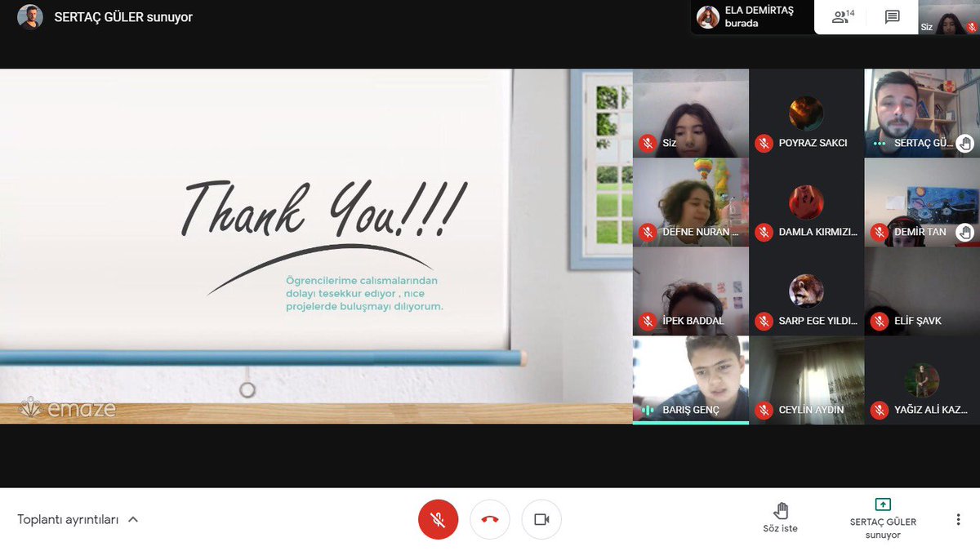The width and height of the screenshot is (980, 551).
Task: Click the Thank You!!! slide heading
Action: pyautogui.click(x=325, y=211)
